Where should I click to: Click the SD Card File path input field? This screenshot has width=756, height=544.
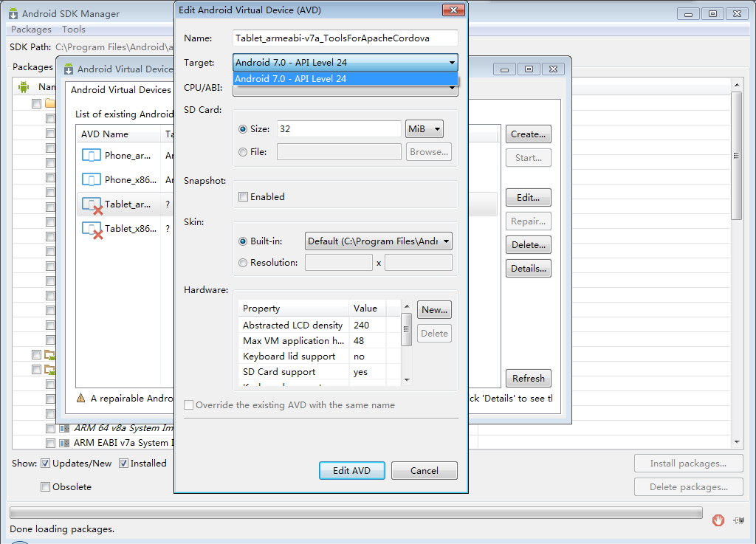(339, 152)
